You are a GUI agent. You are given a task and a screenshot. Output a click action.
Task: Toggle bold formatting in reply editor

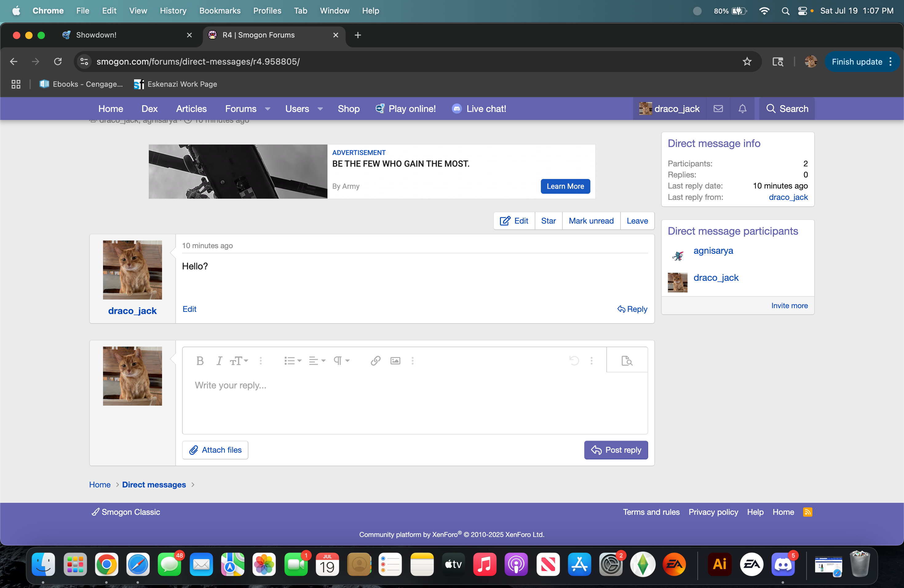coord(200,360)
